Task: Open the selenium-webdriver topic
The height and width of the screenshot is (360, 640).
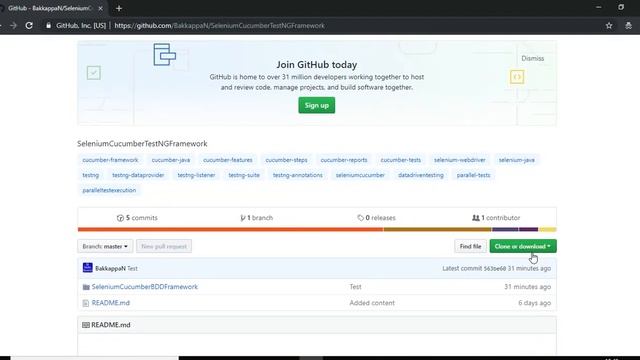Action: [x=460, y=160]
